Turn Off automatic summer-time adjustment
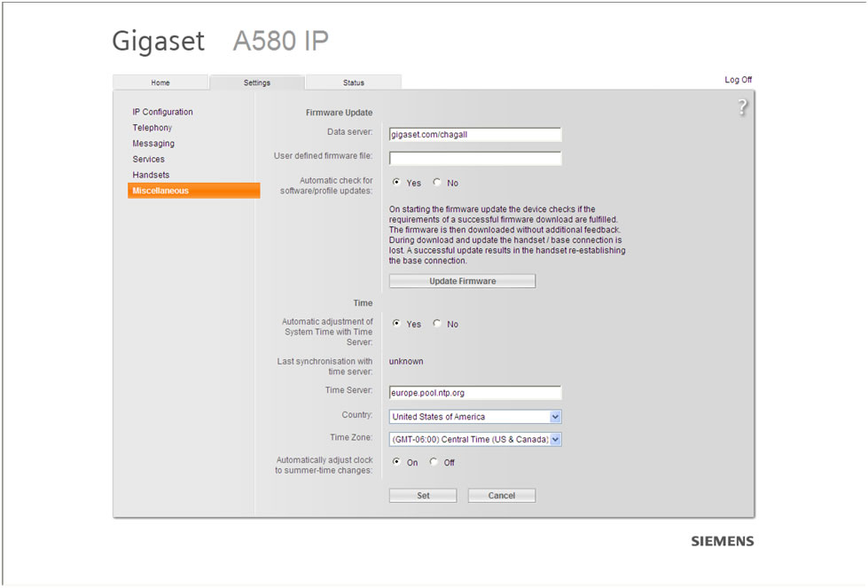 click(434, 462)
